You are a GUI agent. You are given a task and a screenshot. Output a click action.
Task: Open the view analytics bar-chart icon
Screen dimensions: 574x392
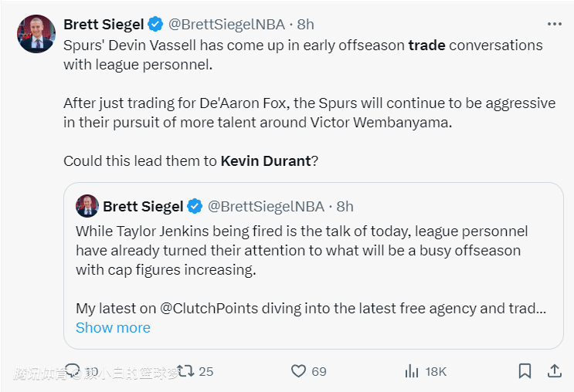(412, 371)
